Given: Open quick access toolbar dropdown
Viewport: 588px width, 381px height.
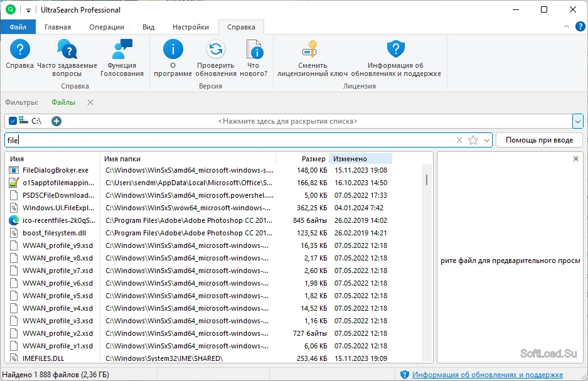Looking at the screenshot, I should (x=28, y=11).
